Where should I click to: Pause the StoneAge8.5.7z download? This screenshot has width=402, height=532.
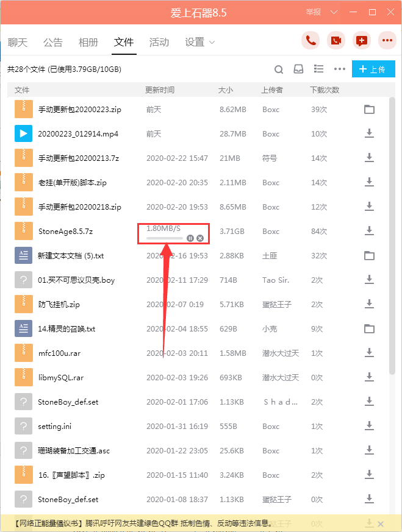click(190, 238)
